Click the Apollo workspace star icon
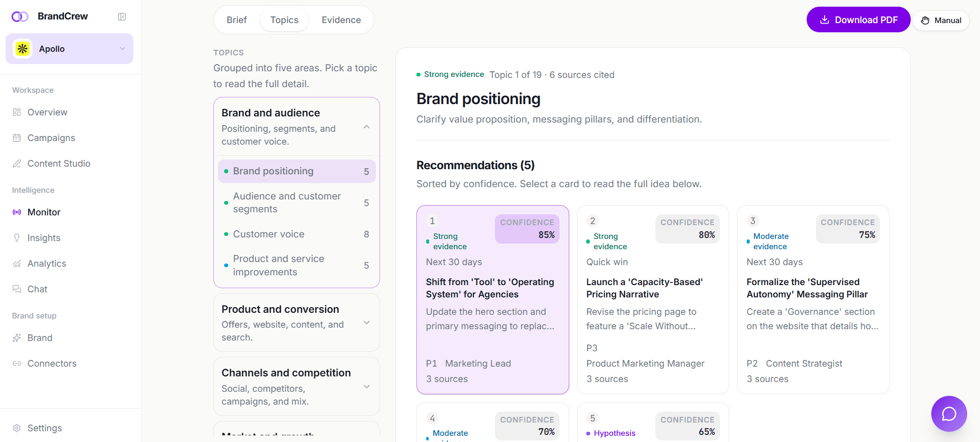The width and height of the screenshot is (980, 442). point(23,49)
